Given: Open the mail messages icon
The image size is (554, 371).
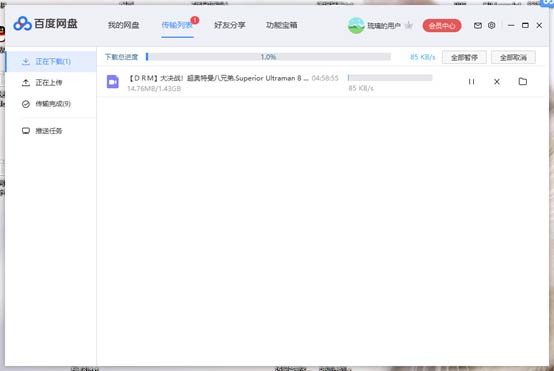Looking at the screenshot, I should tap(478, 25).
